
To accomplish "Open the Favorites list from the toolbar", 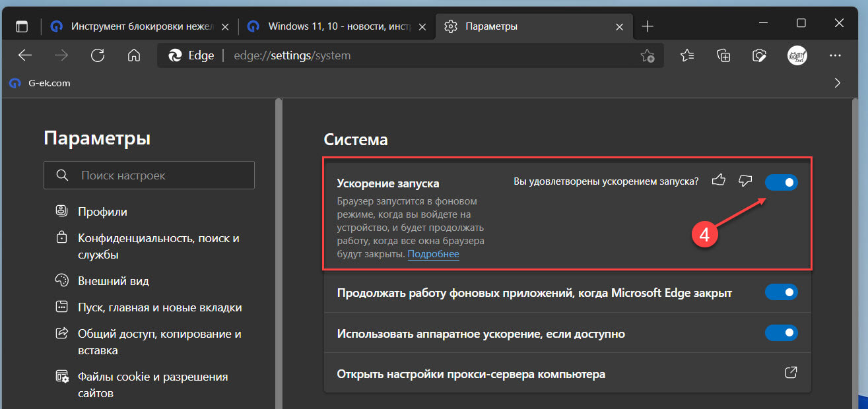I will click(x=686, y=55).
